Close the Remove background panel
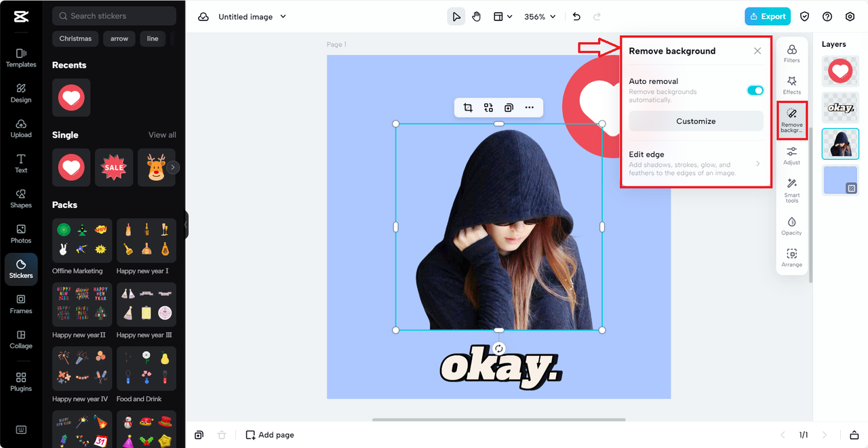 pos(757,51)
